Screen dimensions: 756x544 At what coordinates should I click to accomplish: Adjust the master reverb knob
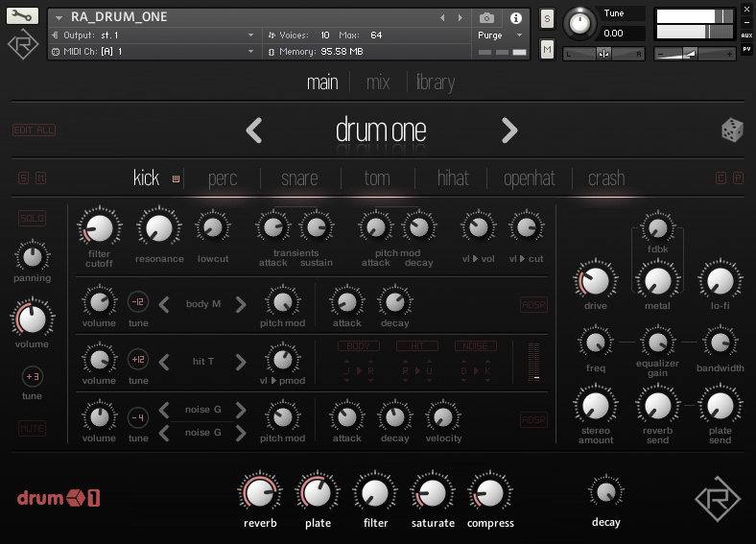tap(260, 493)
